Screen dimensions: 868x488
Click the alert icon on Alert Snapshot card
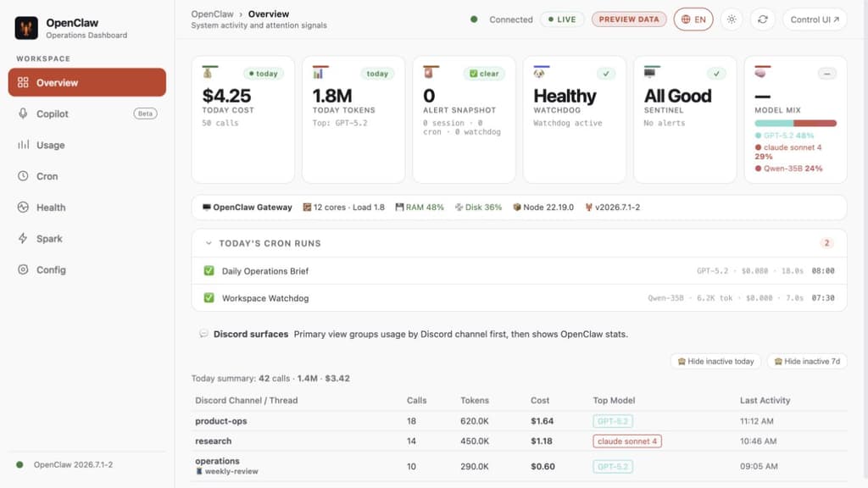[x=428, y=73]
